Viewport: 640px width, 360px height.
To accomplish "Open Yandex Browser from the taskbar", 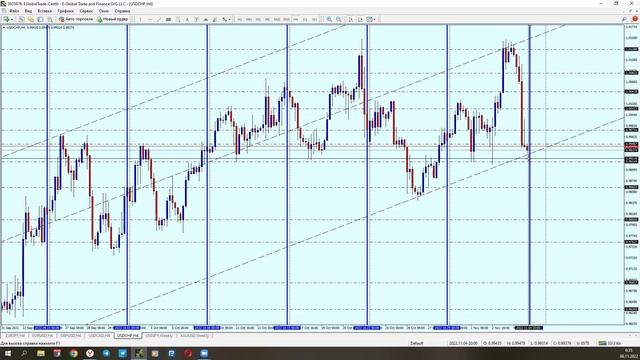I will point(90,353).
